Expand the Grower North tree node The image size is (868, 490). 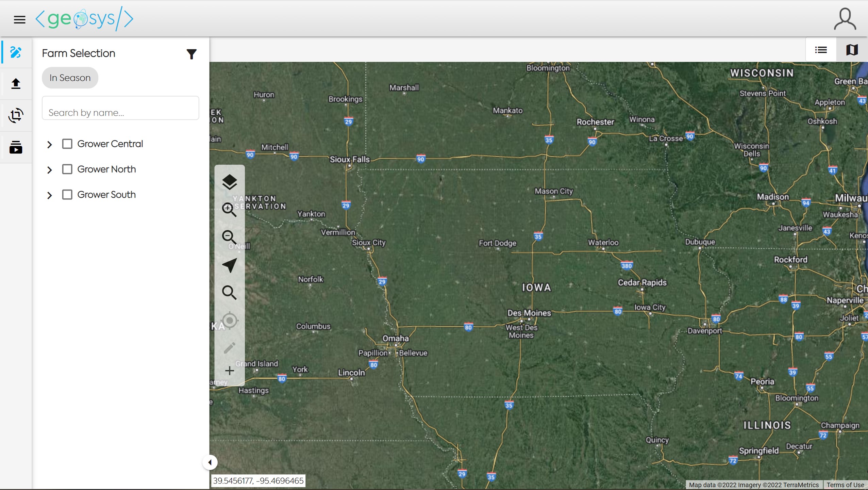[x=50, y=170]
